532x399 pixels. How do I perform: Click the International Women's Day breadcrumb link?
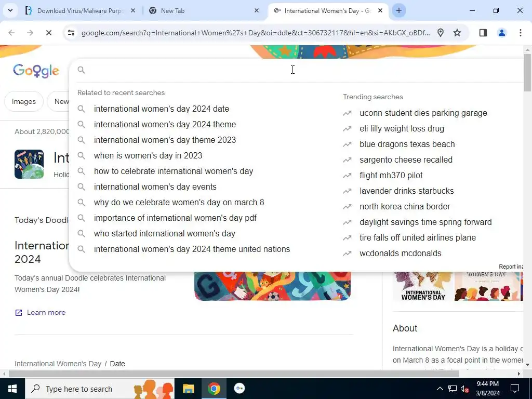pos(58,364)
